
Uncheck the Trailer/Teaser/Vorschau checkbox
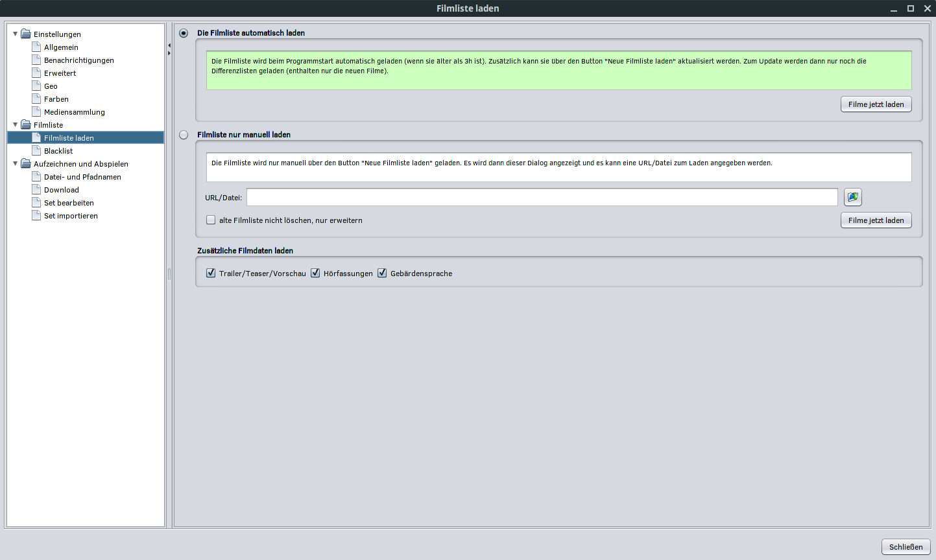coord(211,274)
